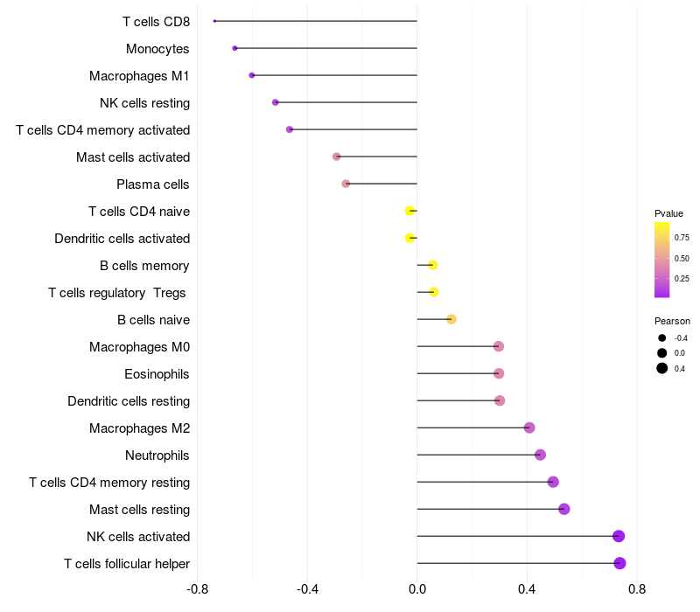Viewport: 700px width, 612px height.
Task: Click the yellow T cells CD4 naive dot
Action: (409, 211)
